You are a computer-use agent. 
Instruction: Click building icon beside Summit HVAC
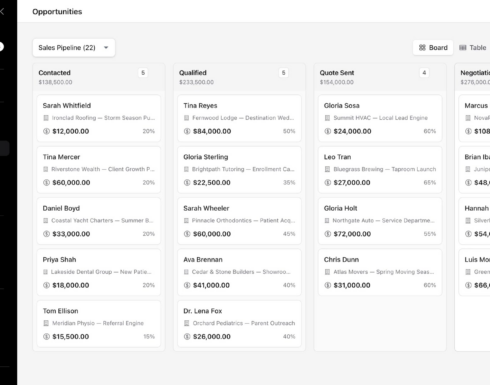pyautogui.click(x=327, y=118)
